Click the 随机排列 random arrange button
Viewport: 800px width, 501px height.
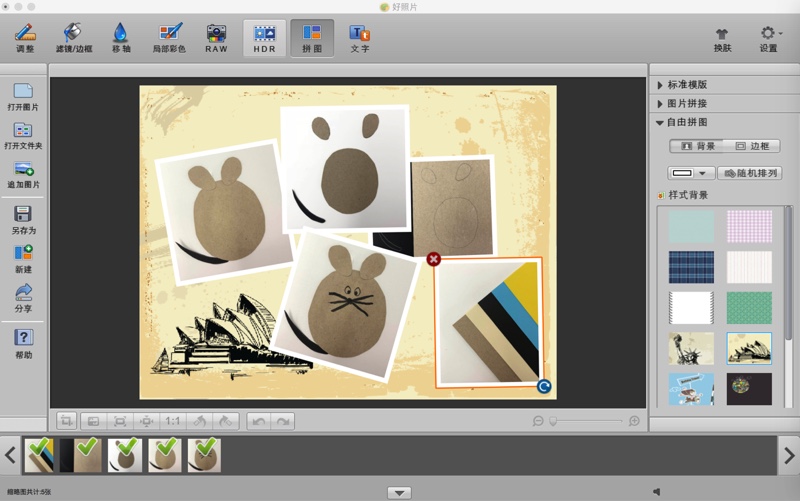pos(750,173)
